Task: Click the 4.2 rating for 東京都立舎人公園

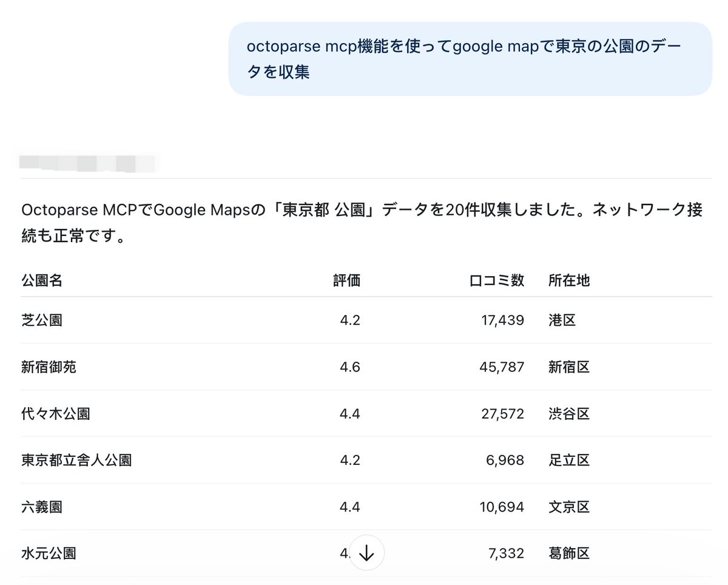Action: (349, 460)
